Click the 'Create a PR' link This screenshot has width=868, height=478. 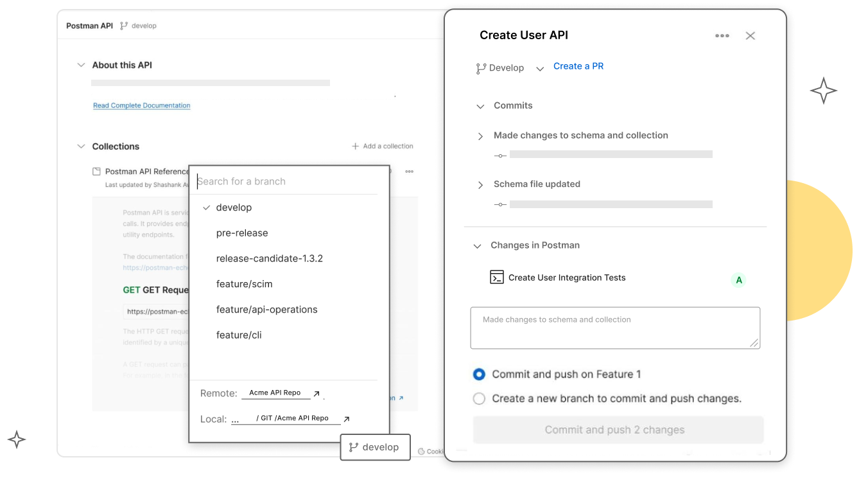578,66
